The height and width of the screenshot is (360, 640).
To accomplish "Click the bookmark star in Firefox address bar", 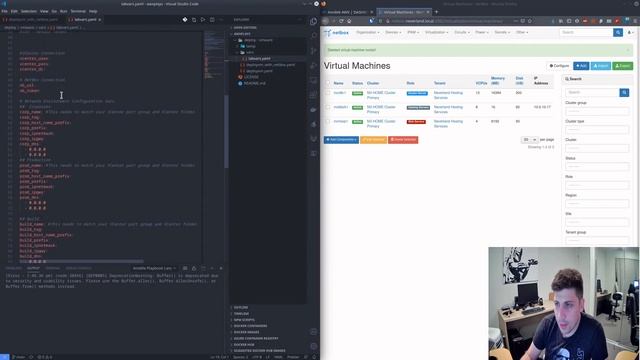I will pos(530,21).
